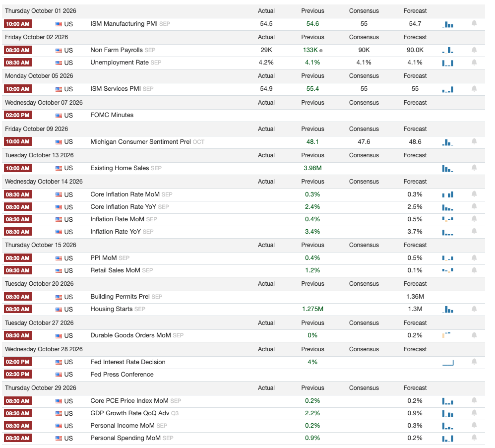Open the Inflation Rate MoM event
Image resolution: width=495 pixels, height=448 pixels.
click(117, 219)
